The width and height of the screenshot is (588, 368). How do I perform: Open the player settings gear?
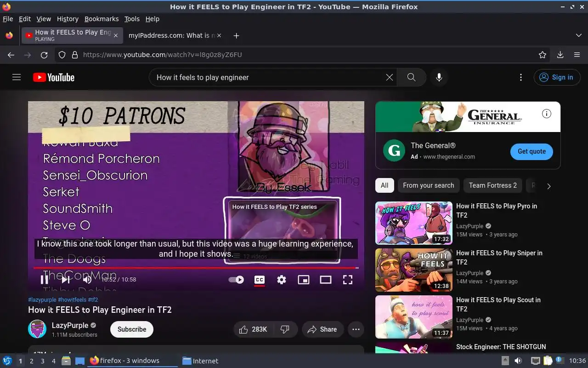click(282, 279)
